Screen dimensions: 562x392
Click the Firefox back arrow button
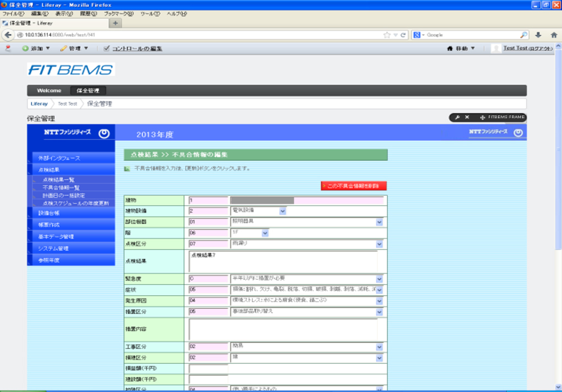(x=8, y=35)
